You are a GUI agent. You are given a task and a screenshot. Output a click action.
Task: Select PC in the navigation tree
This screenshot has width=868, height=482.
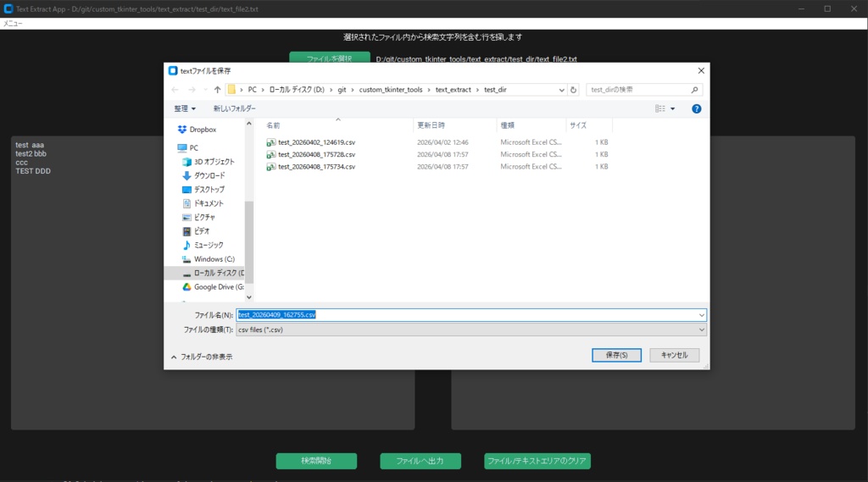click(x=193, y=147)
